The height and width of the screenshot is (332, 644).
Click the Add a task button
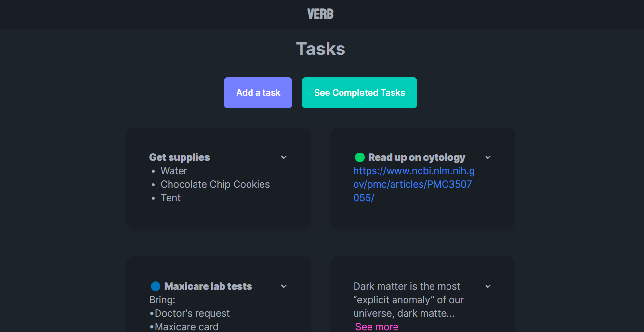pos(258,93)
